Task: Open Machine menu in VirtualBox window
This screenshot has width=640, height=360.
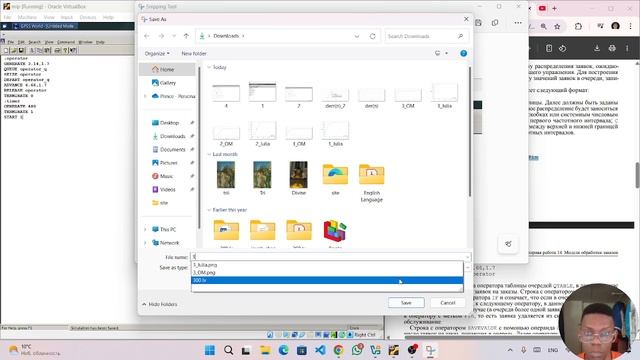Action: pyautogui.click(x=27, y=17)
